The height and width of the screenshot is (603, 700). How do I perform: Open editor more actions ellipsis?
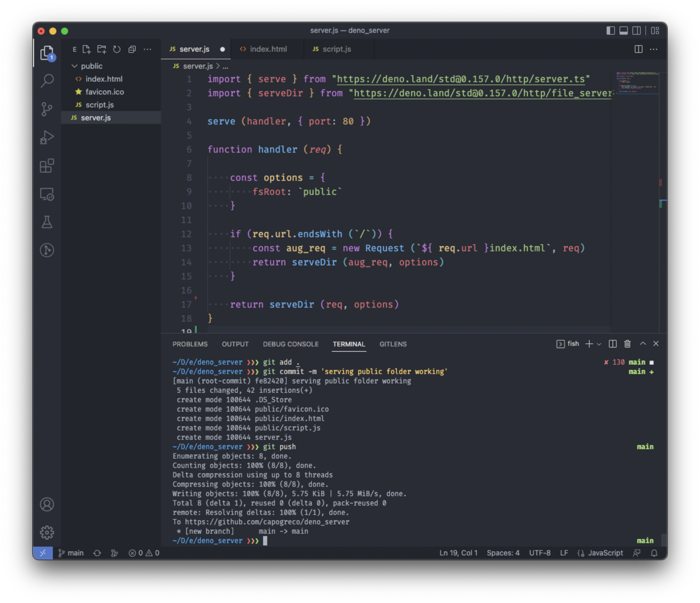654,49
